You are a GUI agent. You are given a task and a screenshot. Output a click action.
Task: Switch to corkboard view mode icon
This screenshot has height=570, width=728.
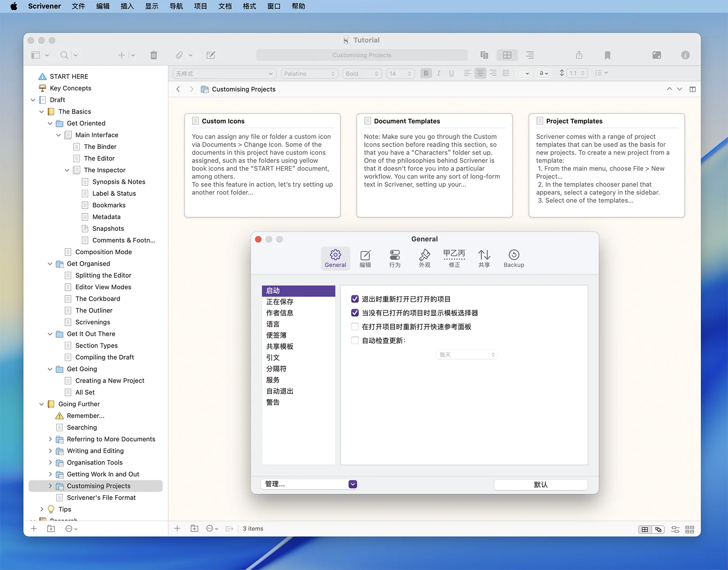[507, 55]
